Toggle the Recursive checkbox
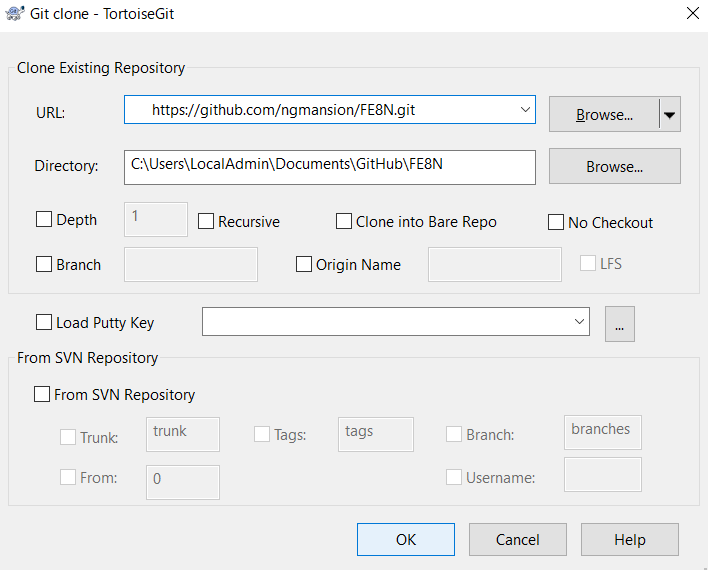 click(x=206, y=221)
